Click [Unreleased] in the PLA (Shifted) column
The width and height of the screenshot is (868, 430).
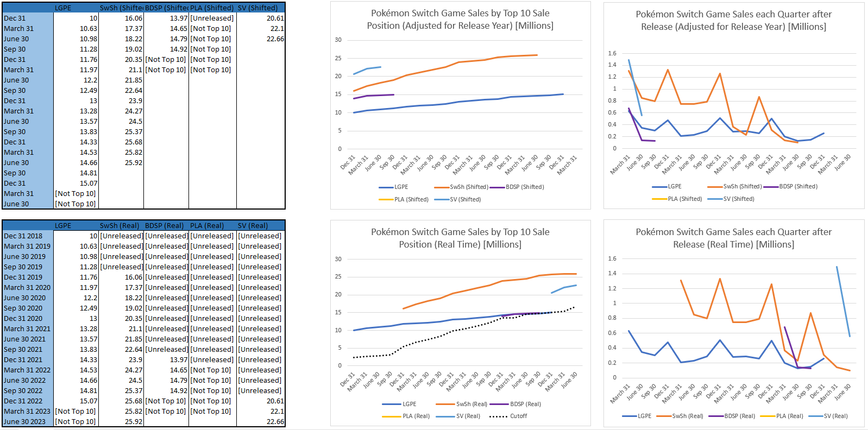point(212,18)
